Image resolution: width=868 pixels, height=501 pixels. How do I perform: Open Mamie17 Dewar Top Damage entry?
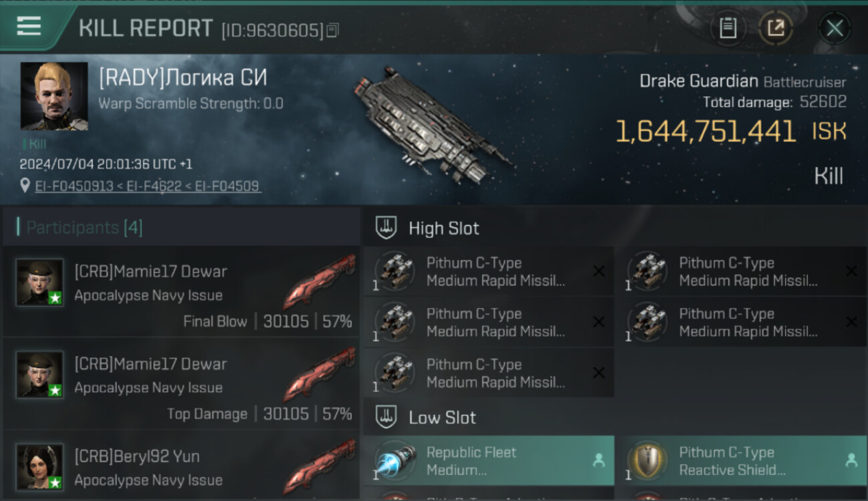point(182,385)
